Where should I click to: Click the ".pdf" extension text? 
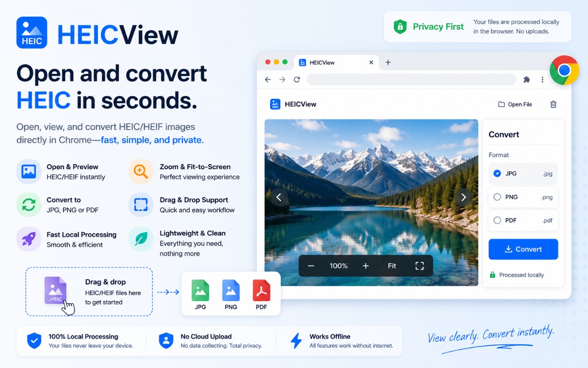547,221
